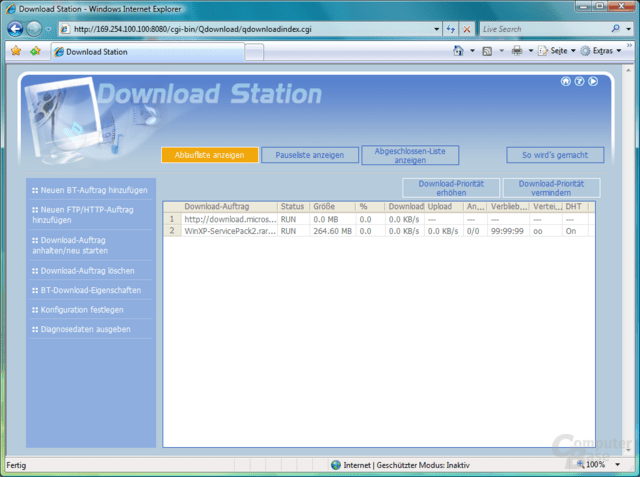Screen dimensions: 640x477
Task: Open the feeds dropdown arrow
Action: (502, 51)
